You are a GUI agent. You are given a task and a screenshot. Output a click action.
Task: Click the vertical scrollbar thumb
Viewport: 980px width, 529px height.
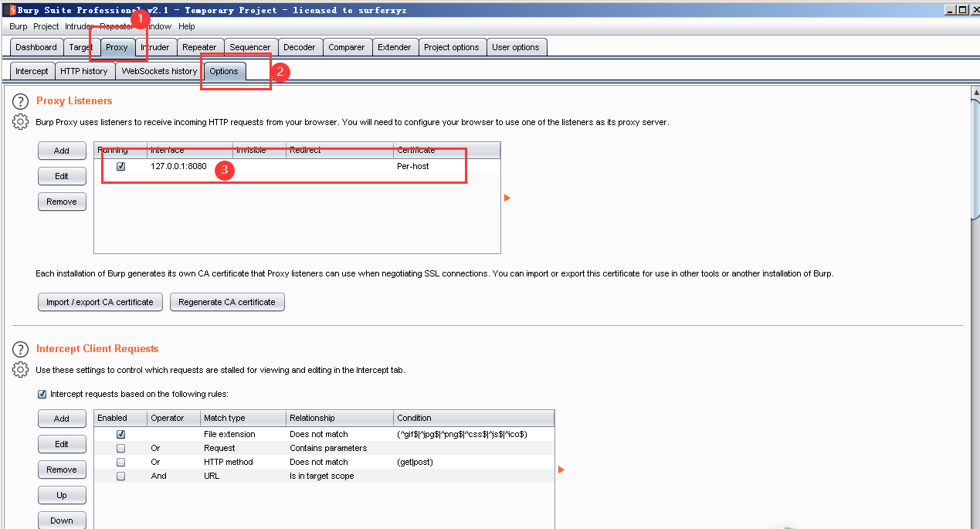pos(975,160)
